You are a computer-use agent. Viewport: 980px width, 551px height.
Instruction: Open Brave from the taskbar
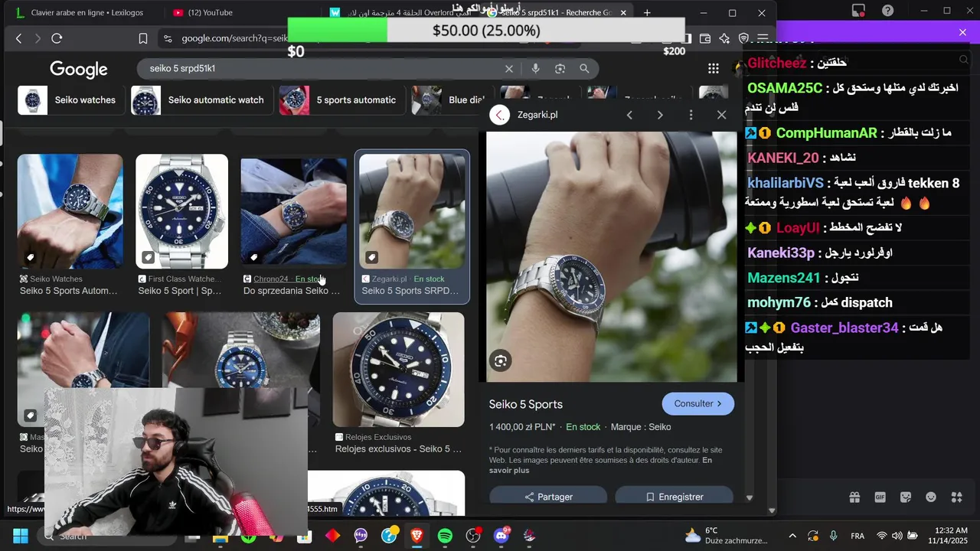[x=416, y=536]
